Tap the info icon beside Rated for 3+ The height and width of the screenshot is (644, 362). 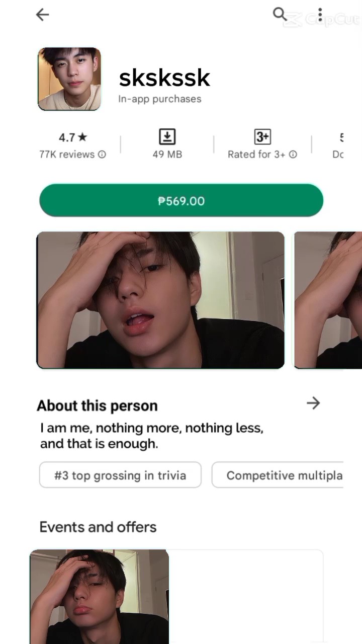coord(293,154)
